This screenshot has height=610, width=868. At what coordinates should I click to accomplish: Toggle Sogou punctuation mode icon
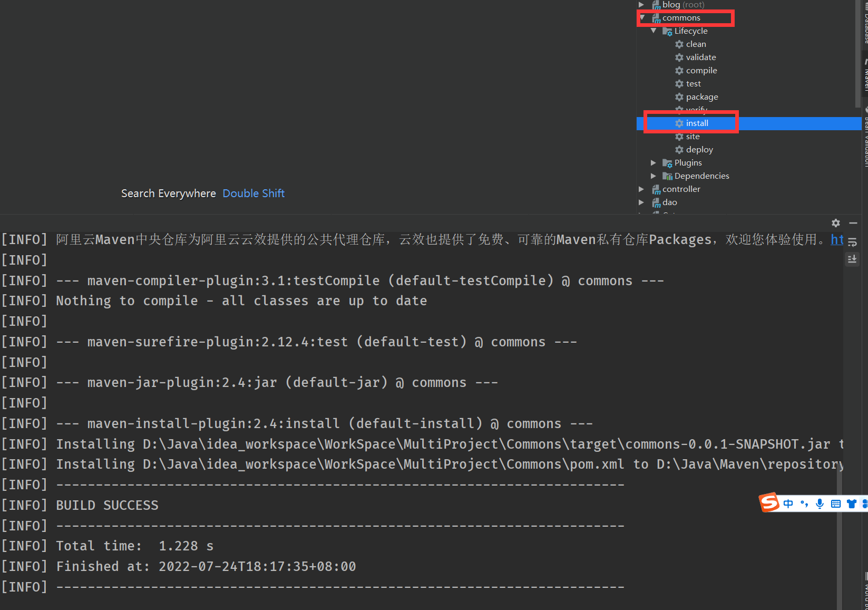click(804, 504)
